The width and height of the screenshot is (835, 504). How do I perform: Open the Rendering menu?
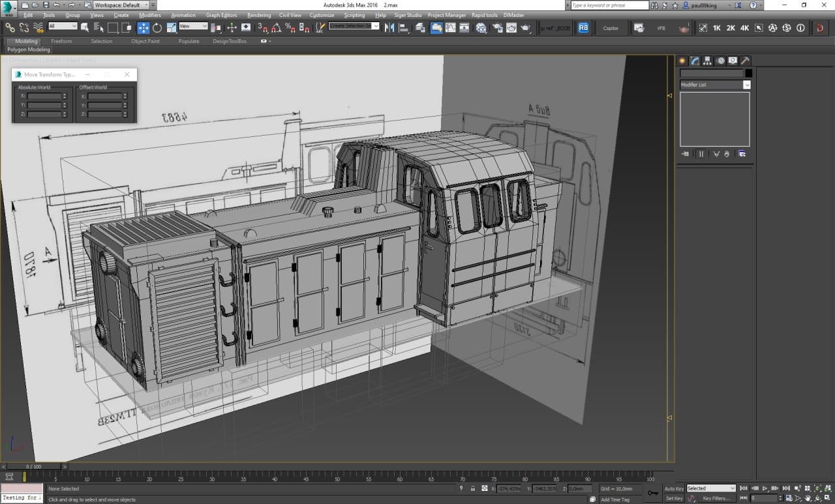pyautogui.click(x=259, y=15)
